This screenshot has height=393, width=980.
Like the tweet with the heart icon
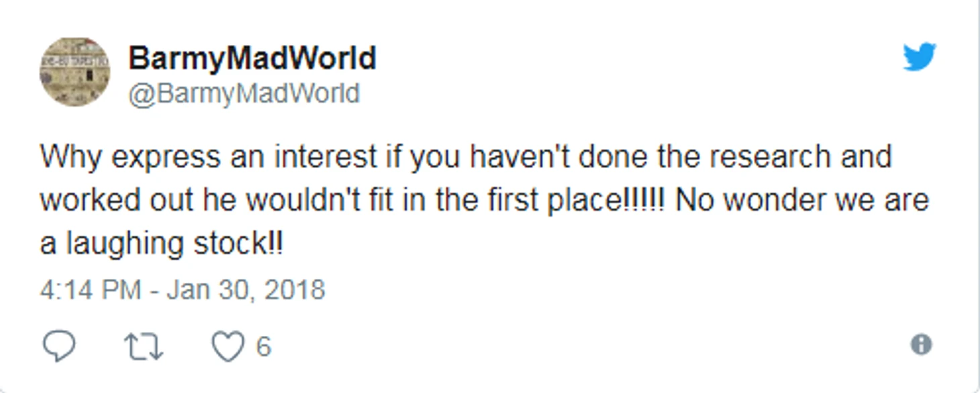coord(228,347)
